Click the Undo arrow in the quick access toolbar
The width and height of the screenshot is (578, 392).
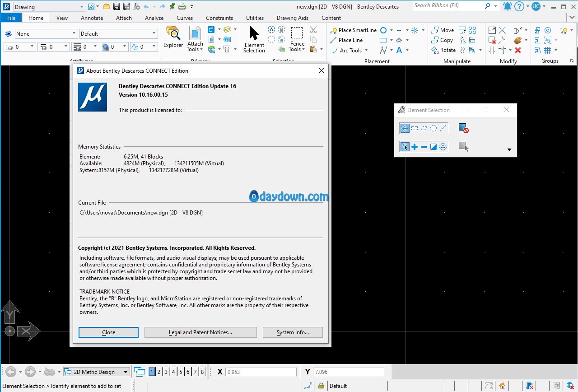(146, 6)
